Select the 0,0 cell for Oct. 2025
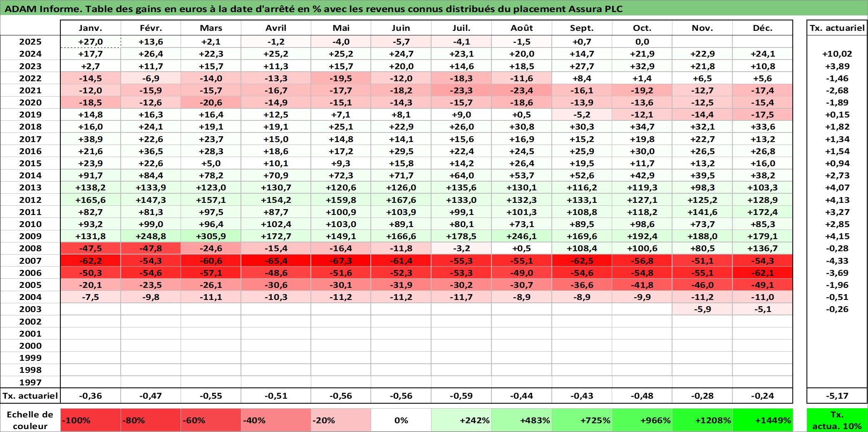This screenshot has height=432, width=868. pos(642,42)
